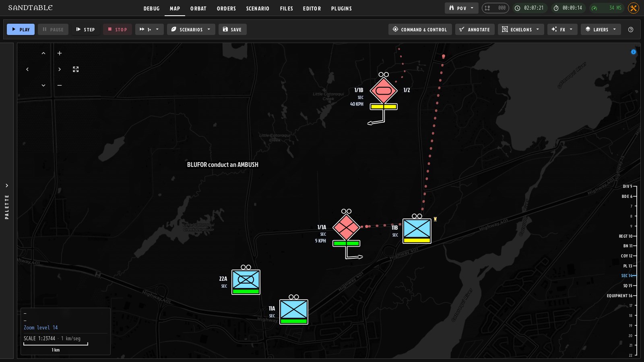The width and height of the screenshot is (644, 362).
Task: Zoom out the map with minus icon
Action: [60, 86]
